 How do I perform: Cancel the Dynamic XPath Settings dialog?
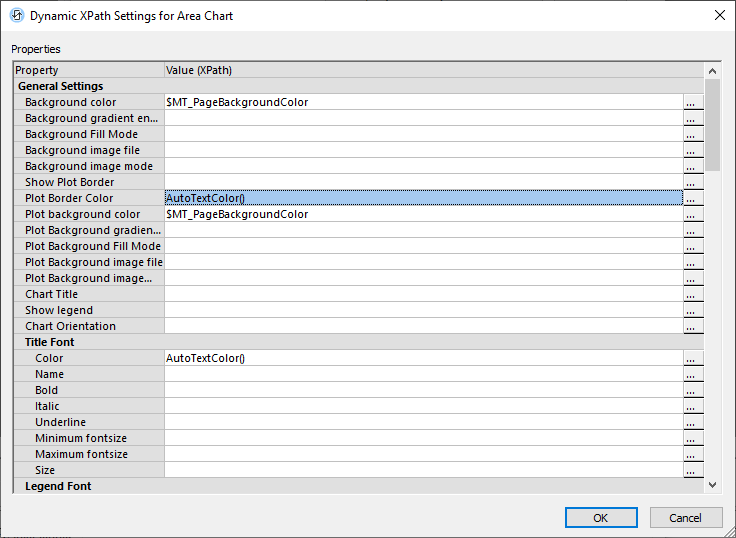point(685,518)
